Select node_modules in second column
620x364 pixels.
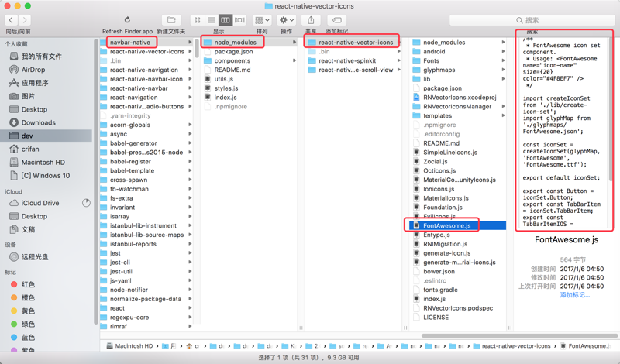point(236,43)
